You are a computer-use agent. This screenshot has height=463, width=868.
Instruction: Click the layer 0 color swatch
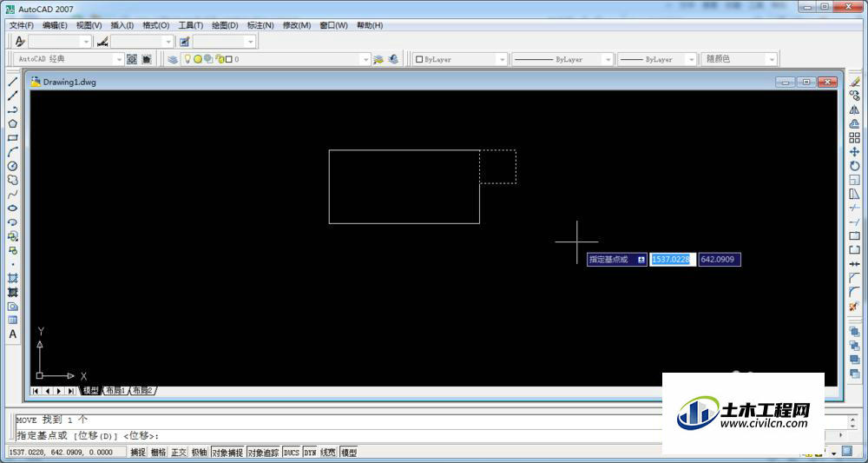[x=228, y=59]
